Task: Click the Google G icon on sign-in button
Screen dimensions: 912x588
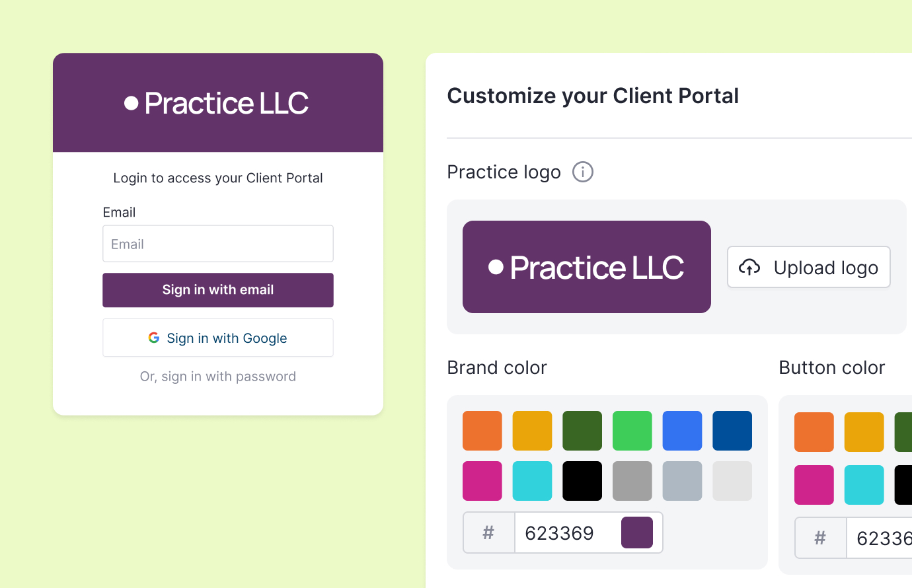Action: pos(154,337)
